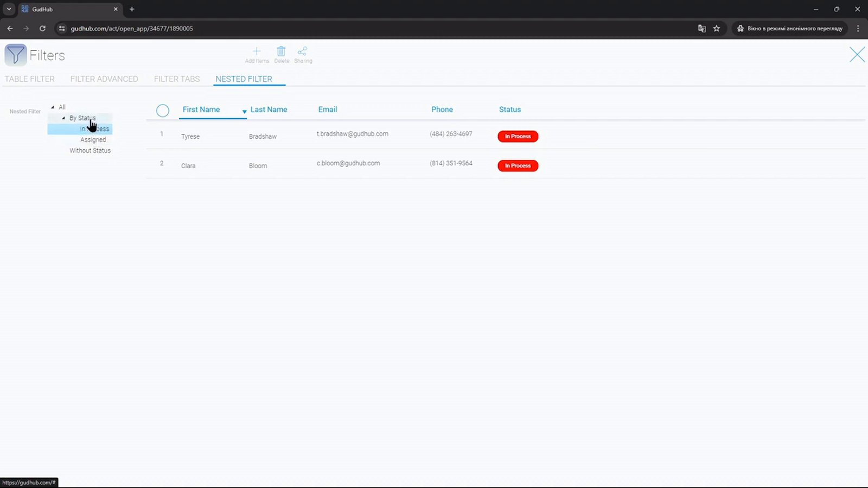Image resolution: width=868 pixels, height=488 pixels.
Task: View site information icon in address bar
Action: coord(62,28)
